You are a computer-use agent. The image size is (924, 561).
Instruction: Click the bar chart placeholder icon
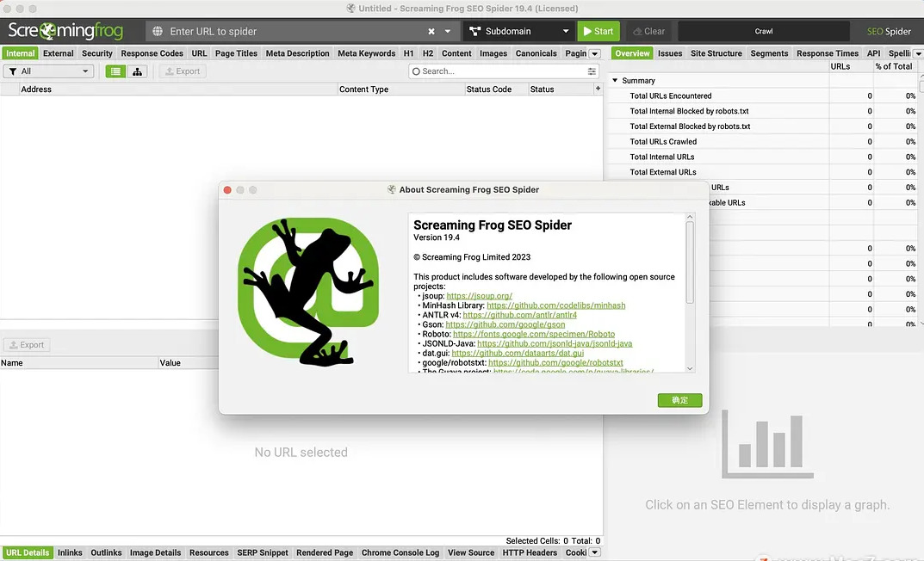click(767, 444)
